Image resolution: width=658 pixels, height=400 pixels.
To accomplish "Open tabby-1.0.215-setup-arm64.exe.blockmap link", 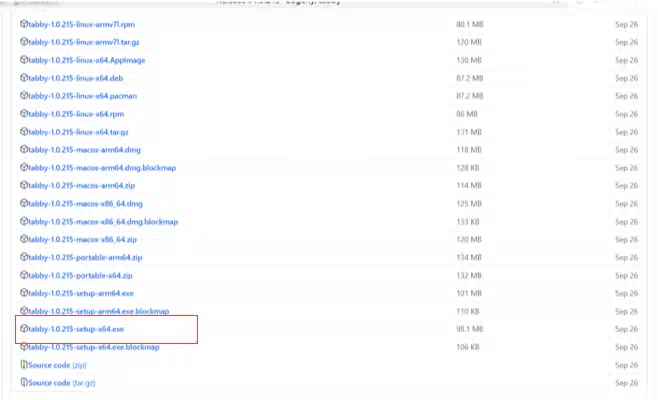I will 99,311.
